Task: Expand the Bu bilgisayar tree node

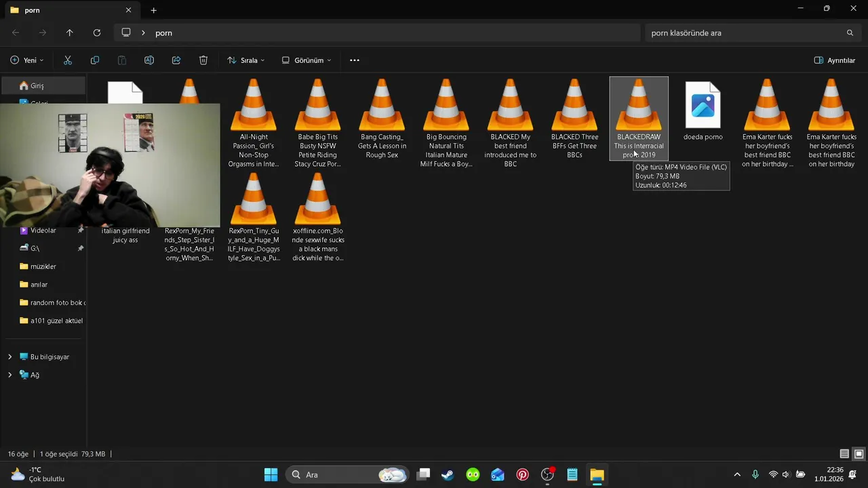Action: (9, 357)
